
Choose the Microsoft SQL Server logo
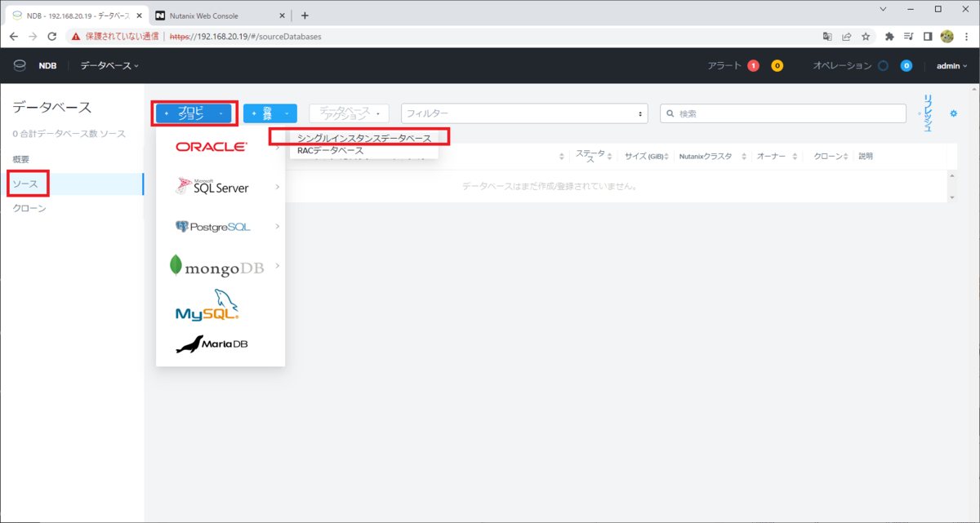coord(212,187)
